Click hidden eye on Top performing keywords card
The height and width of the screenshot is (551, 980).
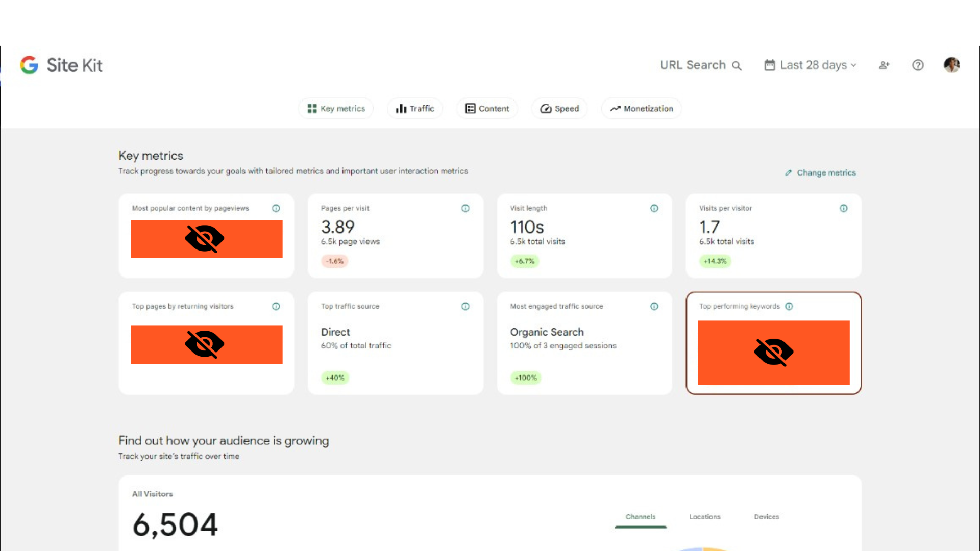click(x=773, y=352)
